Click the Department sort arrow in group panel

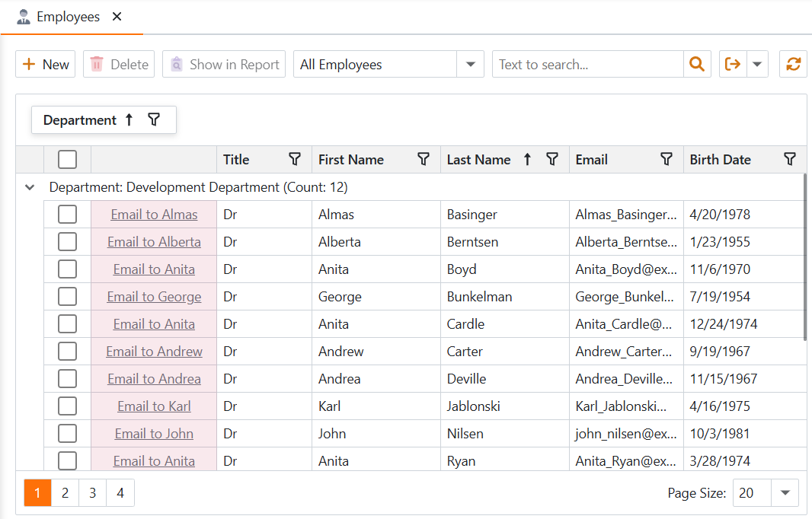[129, 120]
